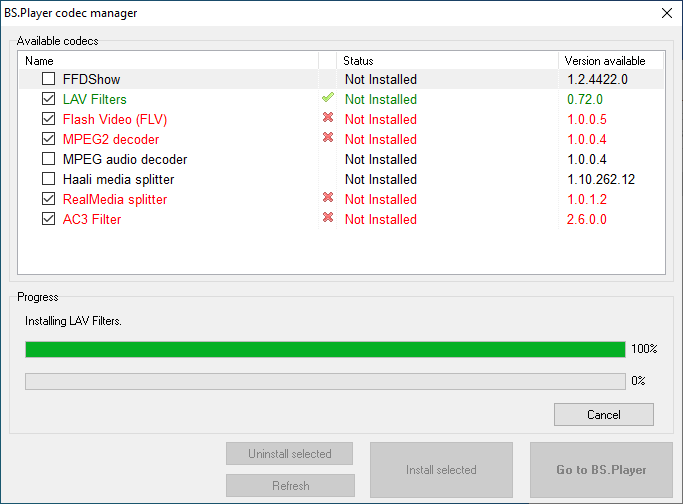
Task: Disable the AC3 Filter checkbox
Action: pyautogui.click(x=48, y=219)
